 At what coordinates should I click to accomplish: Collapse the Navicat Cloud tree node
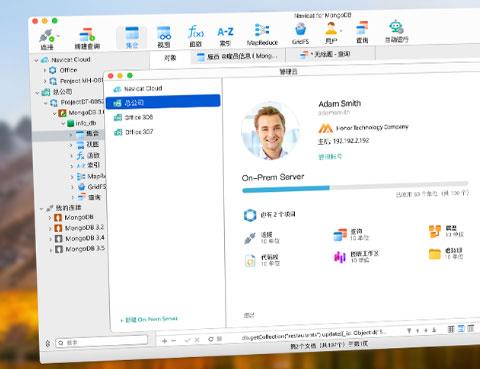click(36, 61)
